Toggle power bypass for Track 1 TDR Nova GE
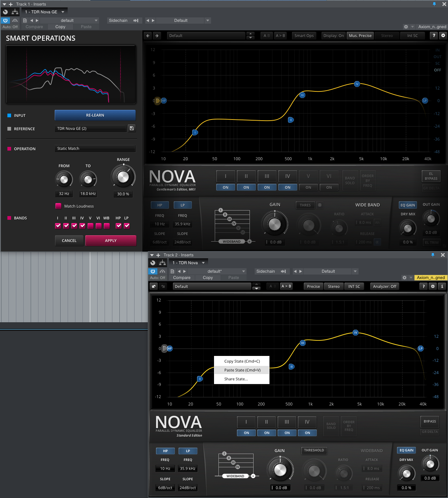The width and height of the screenshot is (448, 498). tap(5, 20)
